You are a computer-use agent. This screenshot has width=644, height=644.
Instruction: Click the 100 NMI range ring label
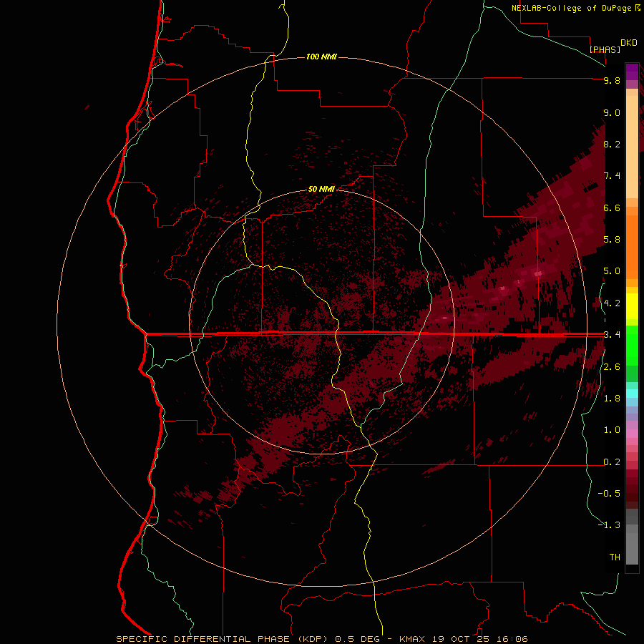[x=321, y=57]
